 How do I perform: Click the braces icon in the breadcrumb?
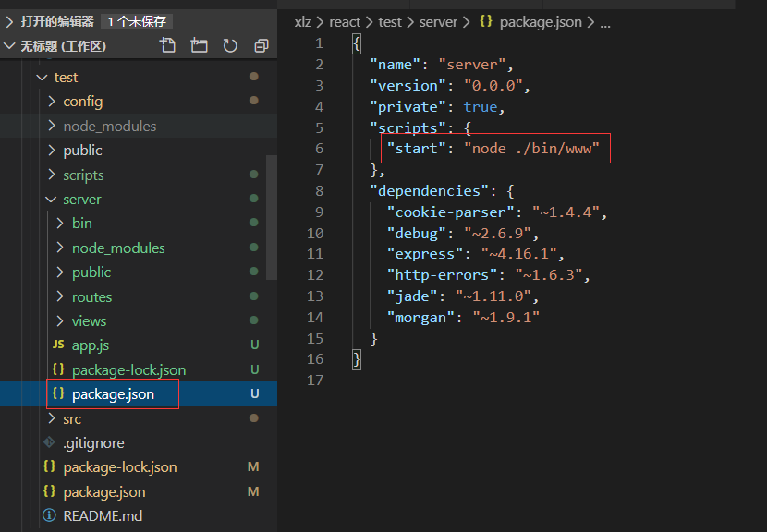pos(486,21)
